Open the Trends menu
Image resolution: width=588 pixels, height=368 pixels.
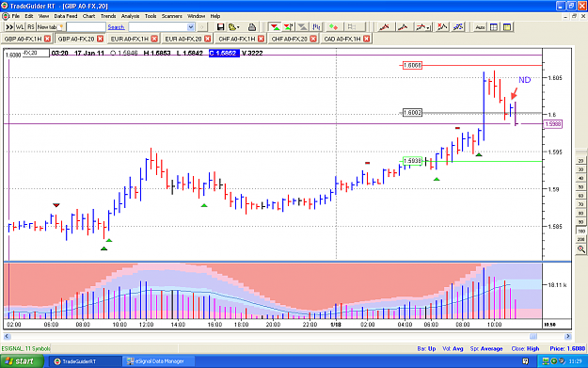[x=108, y=16]
